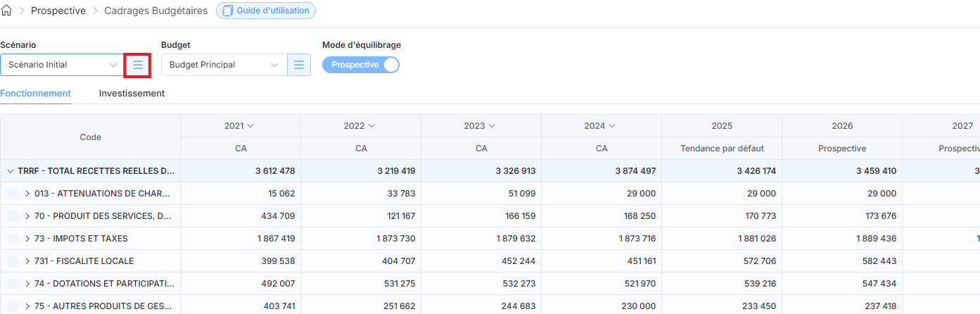Open the Budget Principal dropdown

(223, 65)
